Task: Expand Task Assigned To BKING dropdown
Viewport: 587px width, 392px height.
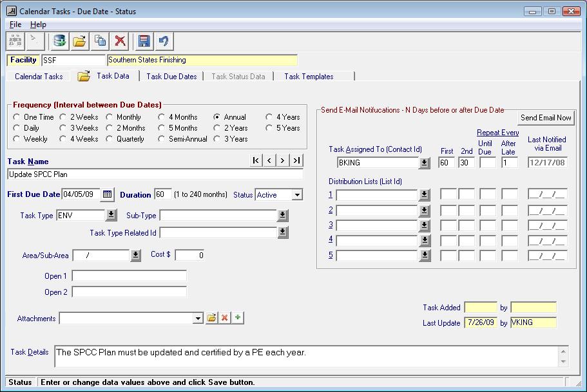Action: click(x=424, y=163)
